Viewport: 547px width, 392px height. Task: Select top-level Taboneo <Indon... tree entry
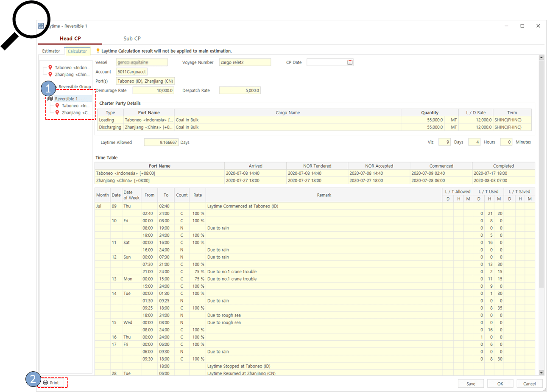73,67
